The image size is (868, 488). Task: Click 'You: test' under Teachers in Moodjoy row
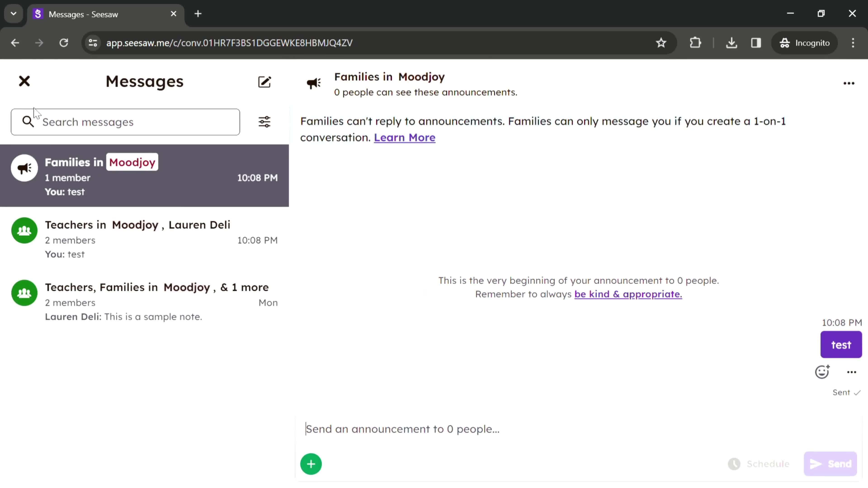point(65,254)
